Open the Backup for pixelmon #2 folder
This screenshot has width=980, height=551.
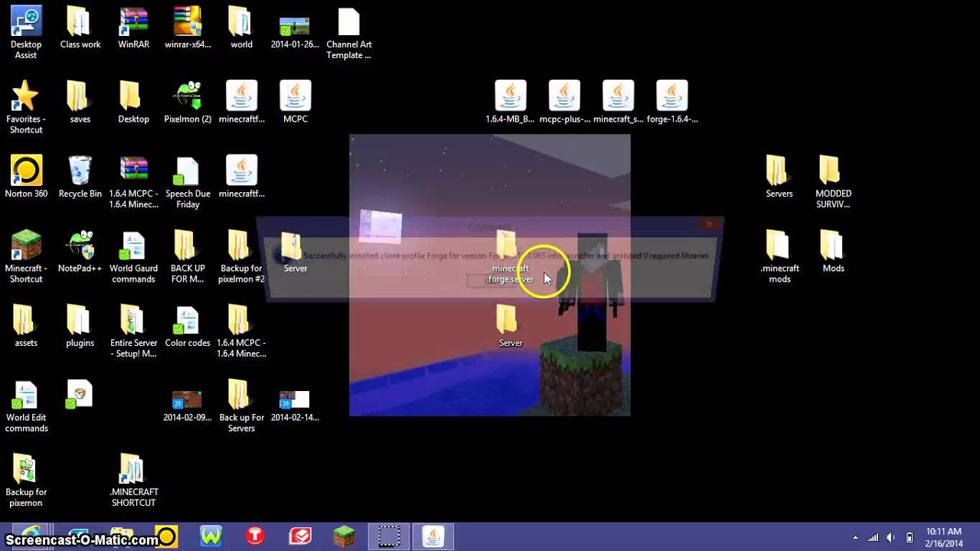[241, 256]
